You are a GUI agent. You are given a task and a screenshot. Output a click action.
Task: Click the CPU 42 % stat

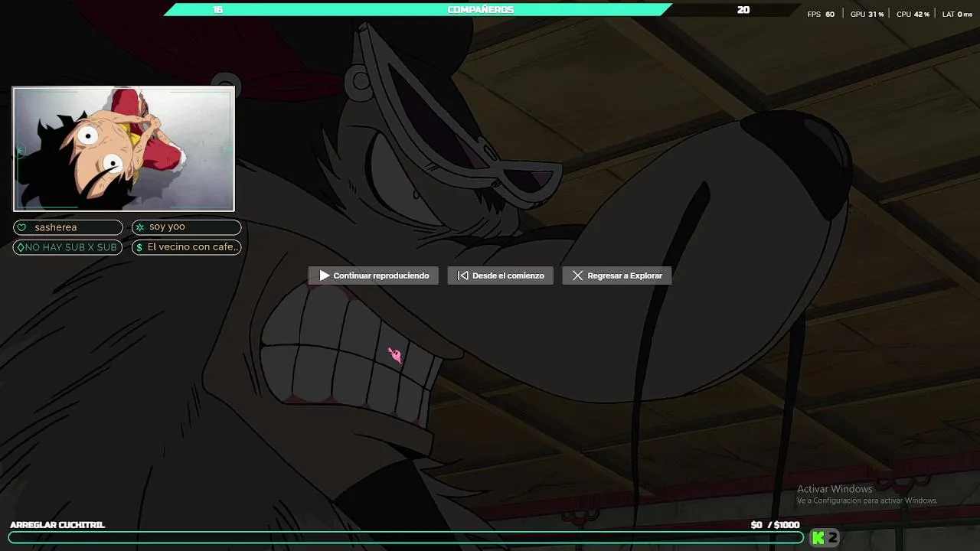click(x=913, y=15)
